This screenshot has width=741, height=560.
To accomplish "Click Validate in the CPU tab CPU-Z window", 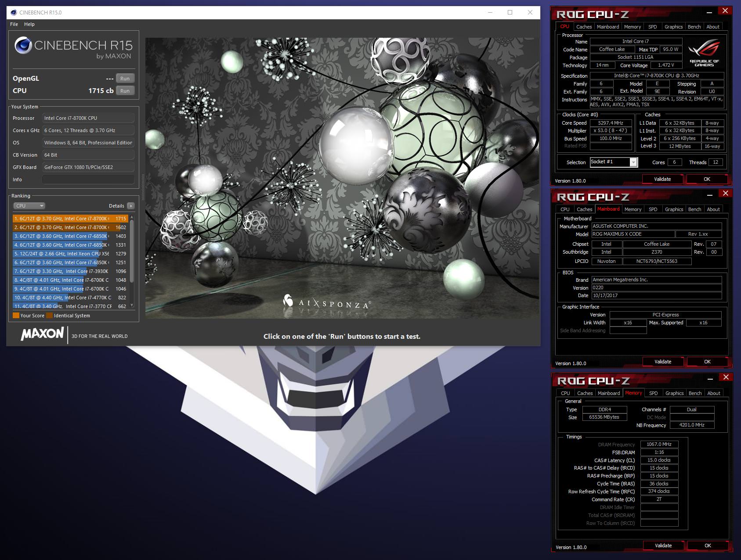I will [662, 179].
